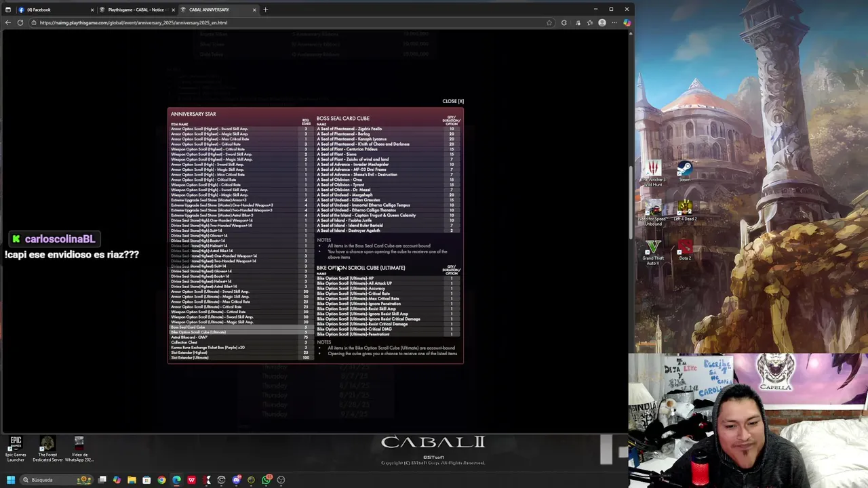Open Steam desktop shortcut

[685, 171]
